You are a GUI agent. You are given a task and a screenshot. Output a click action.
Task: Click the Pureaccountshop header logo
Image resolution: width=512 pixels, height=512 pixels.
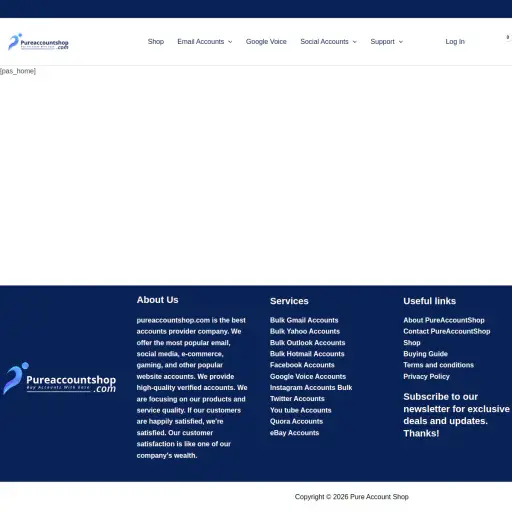[38, 42]
